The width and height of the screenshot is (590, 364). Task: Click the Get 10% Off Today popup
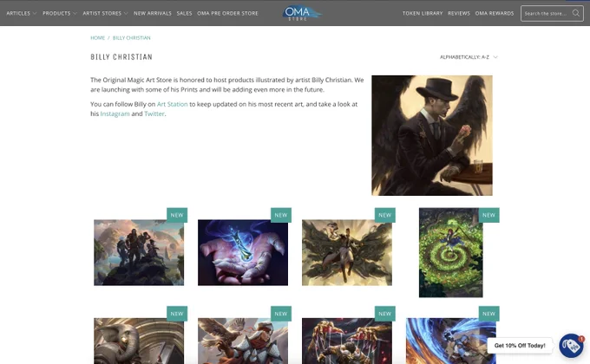[520, 346]
